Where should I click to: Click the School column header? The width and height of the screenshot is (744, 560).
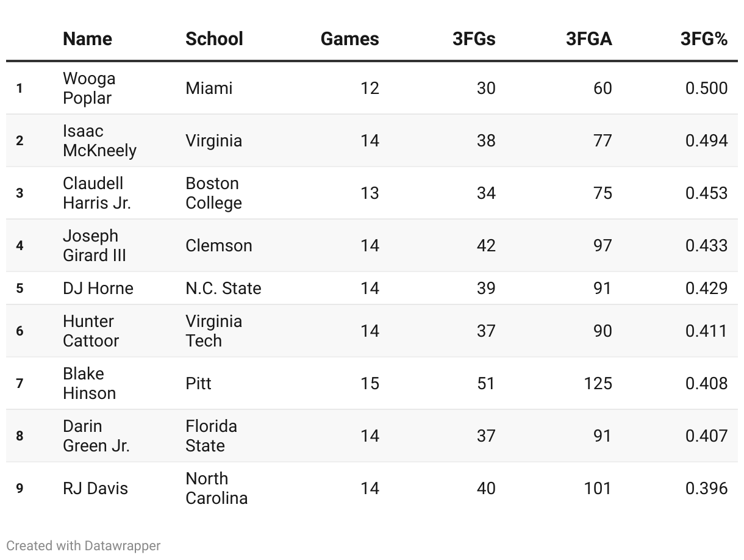[x=214, y=39]
